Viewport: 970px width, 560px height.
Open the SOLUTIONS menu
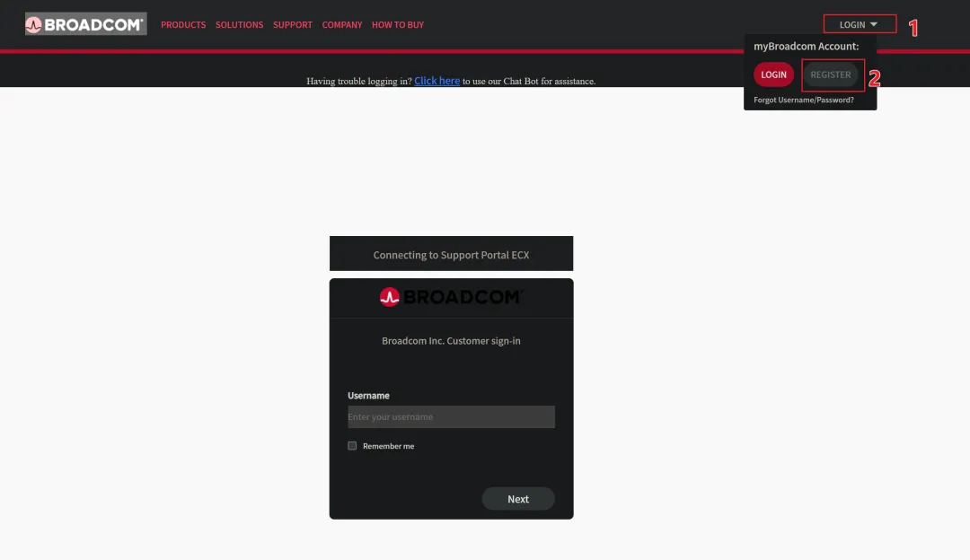point(240,25)
